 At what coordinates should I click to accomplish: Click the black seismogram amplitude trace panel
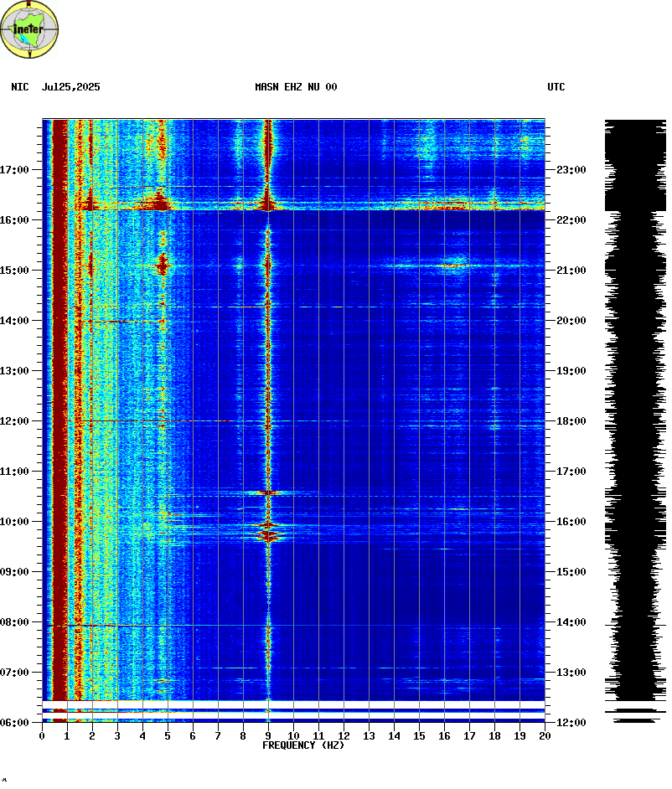click(635, 421)
